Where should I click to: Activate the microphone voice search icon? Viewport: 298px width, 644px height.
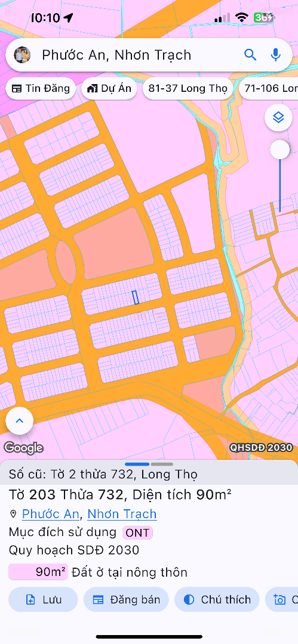275,55
